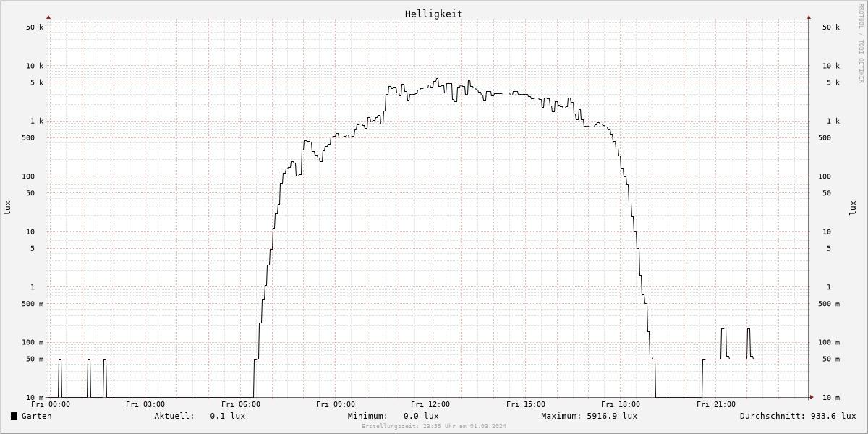Select the "Fri 12:00" time axis label
The image size is (868, 434).
(430, 404)
